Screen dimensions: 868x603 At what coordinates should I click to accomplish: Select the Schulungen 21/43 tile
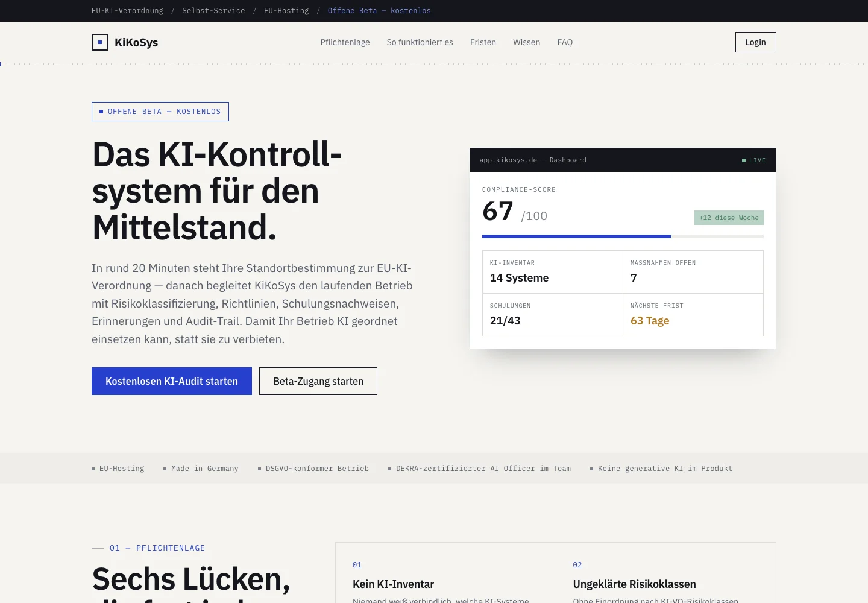coord(553,315)
